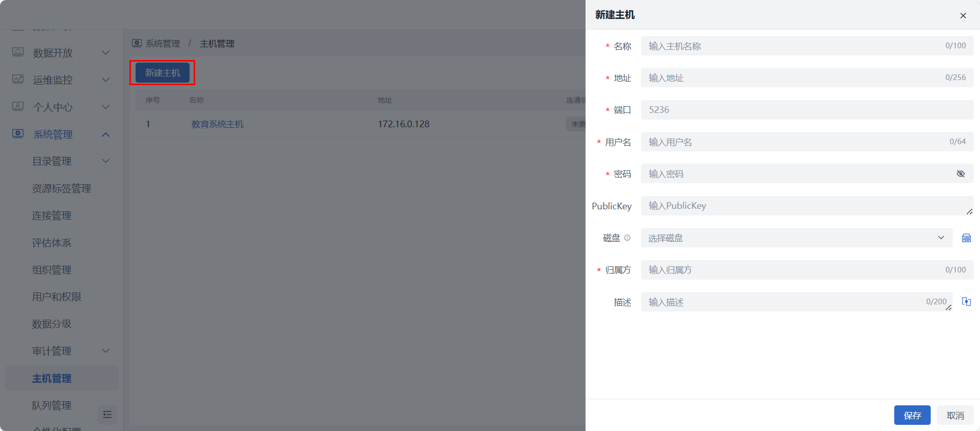980x431 pixels.
Task: Open the 教育系统主机 link
Action: pos(218,124)
